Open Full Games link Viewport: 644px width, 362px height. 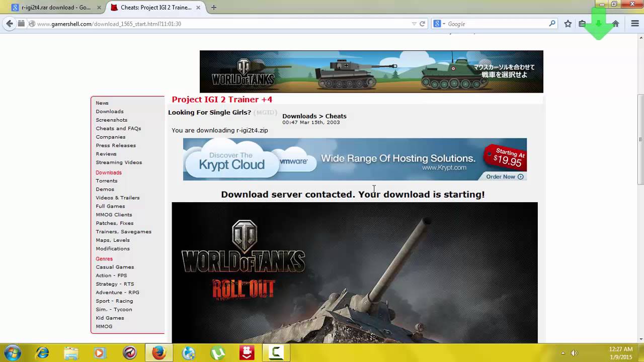110,207
